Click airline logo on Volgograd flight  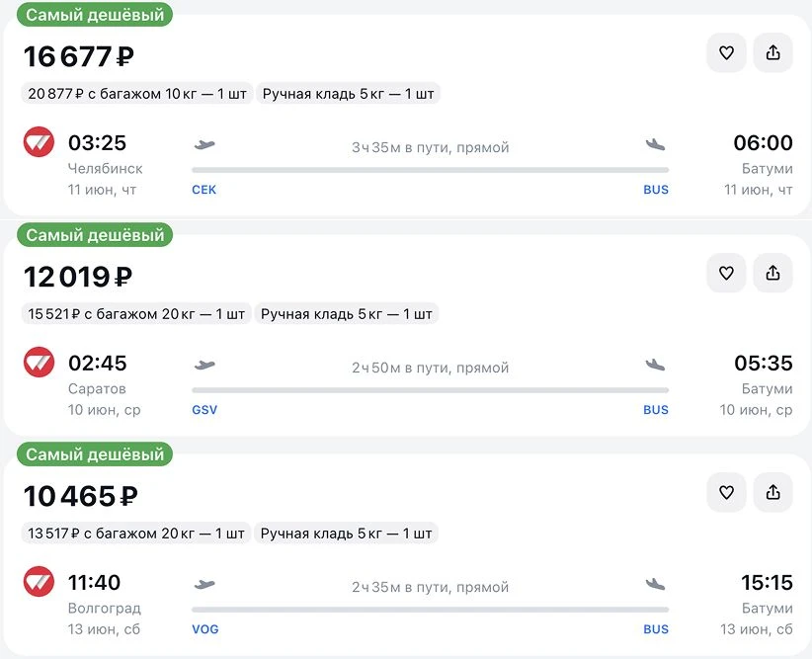(x=39, y=582)
